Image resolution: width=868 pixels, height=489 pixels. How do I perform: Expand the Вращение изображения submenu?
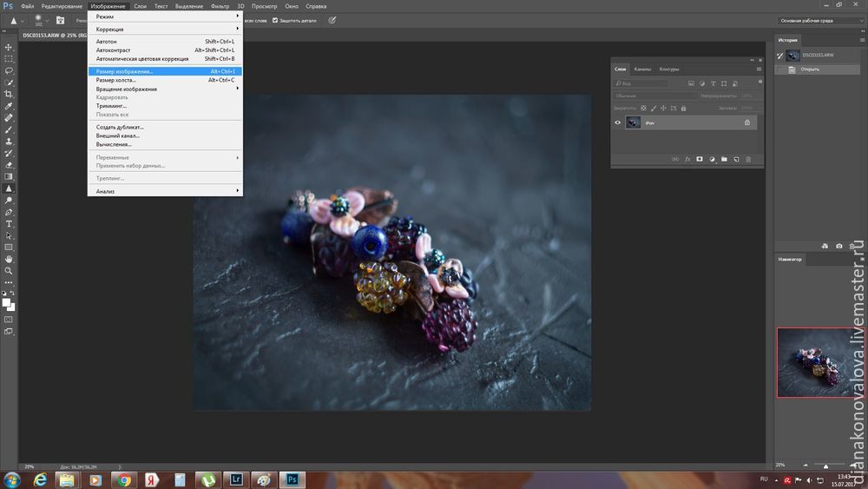pos(165,89)
